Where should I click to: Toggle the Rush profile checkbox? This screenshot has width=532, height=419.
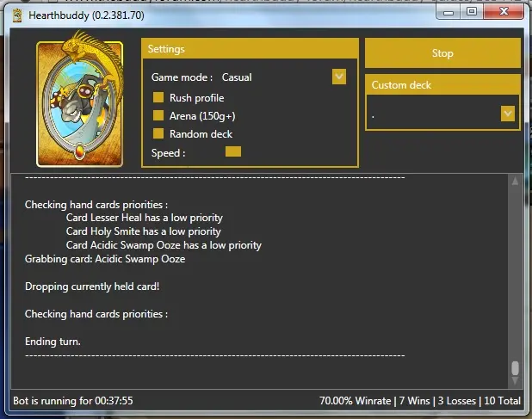pos(158,97)
